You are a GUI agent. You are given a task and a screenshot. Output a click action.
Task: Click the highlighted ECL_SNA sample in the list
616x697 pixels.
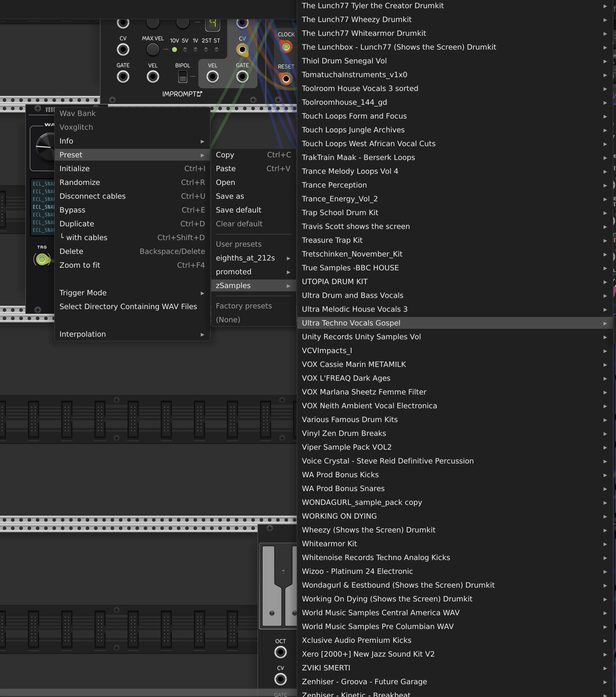coord(43,207)
